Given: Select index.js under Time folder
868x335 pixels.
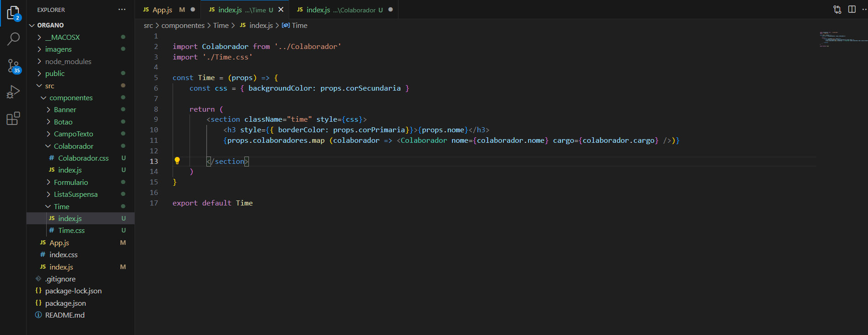Looking at the screenshot, I should pos(81,218).
